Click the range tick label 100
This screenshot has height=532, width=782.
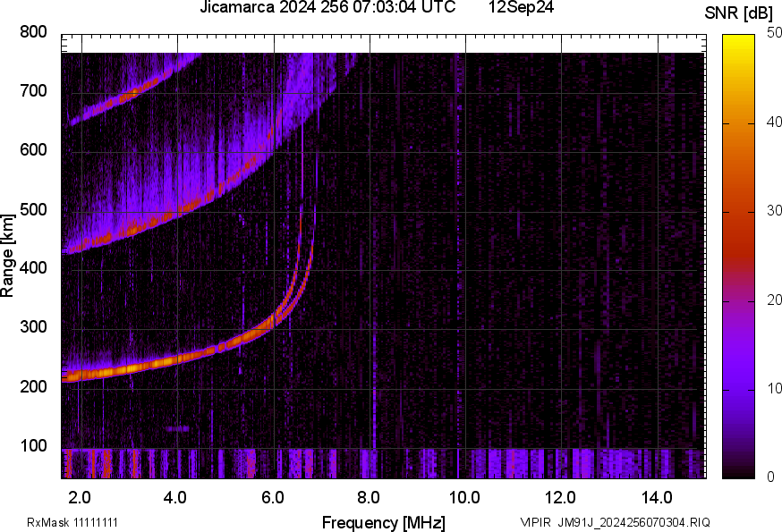click(33, 445)
